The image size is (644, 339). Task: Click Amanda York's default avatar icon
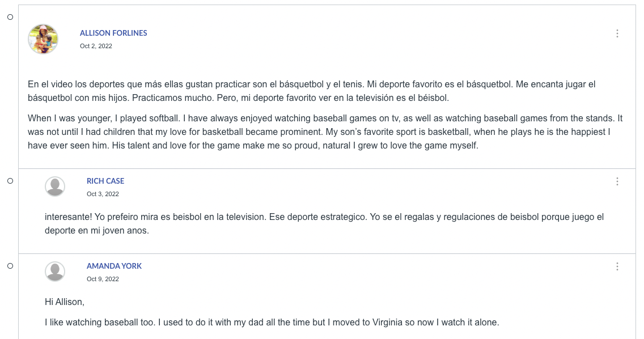pos(55,272)
